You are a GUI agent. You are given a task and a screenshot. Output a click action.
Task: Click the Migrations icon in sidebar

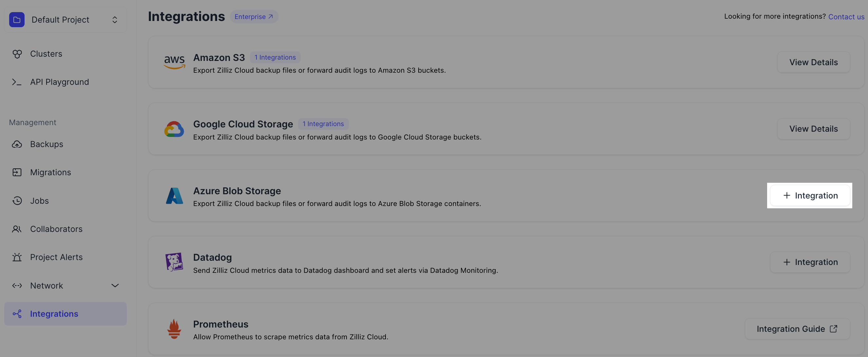tap(17, 172)
